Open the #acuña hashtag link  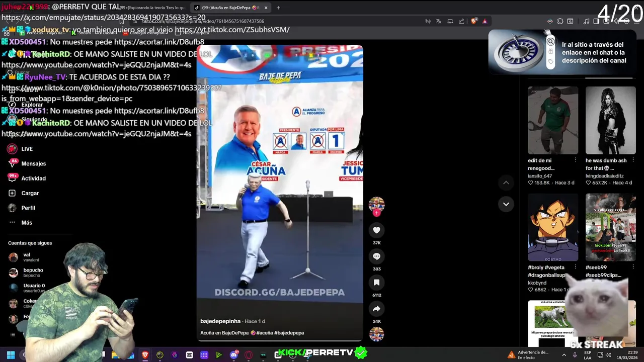pos(265,333)
